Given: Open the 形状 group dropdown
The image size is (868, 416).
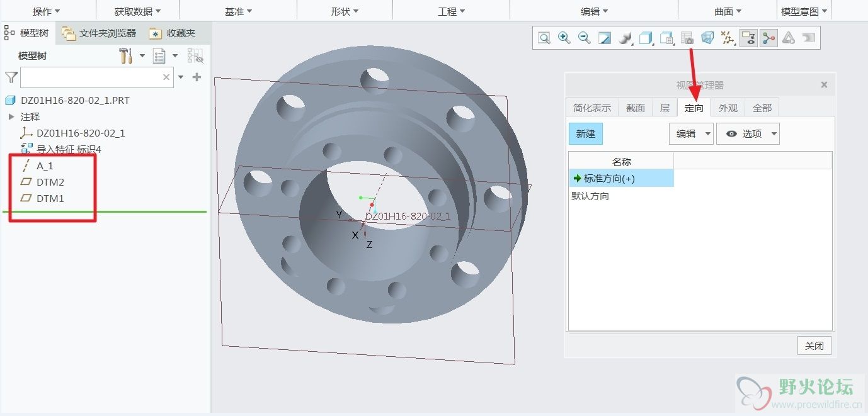Looking at the screenshot, I should (x=345, y=11).
